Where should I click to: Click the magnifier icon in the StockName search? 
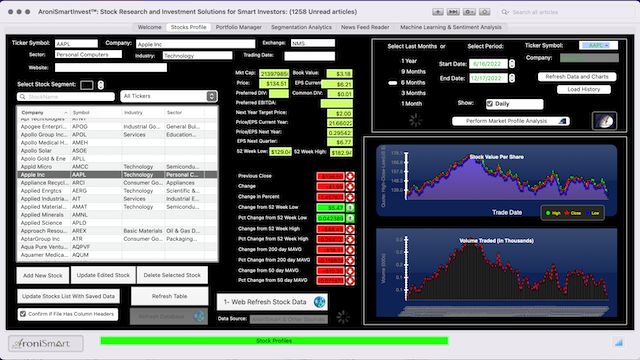(x=23, y=97)
